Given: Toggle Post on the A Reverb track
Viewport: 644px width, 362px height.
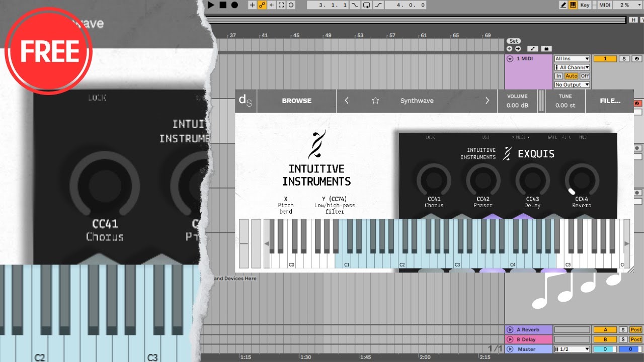Looking at the screenshot, I should 636,330.
